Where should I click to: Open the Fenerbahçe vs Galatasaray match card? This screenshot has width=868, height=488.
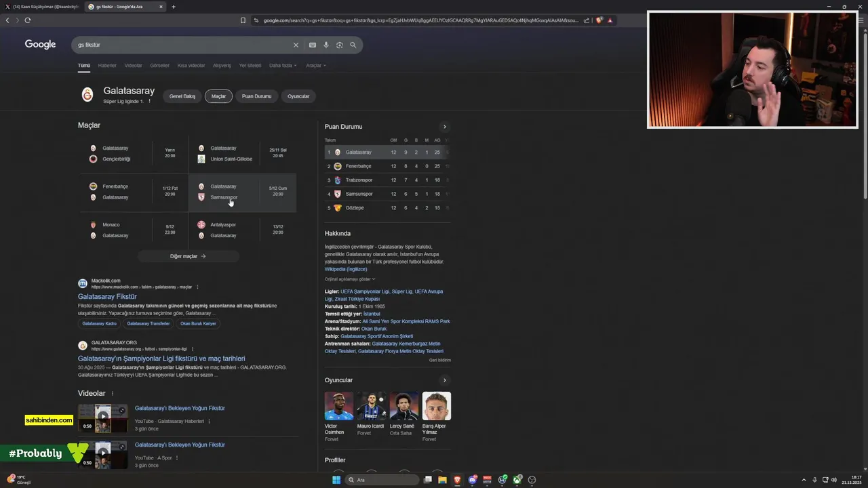tap(134, 192)
